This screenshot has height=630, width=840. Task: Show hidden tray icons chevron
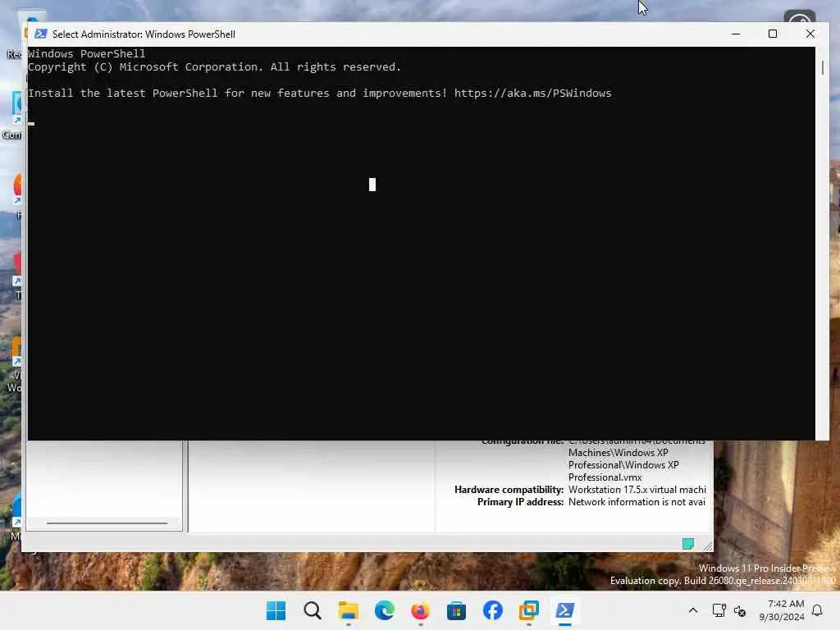[692, 610]
